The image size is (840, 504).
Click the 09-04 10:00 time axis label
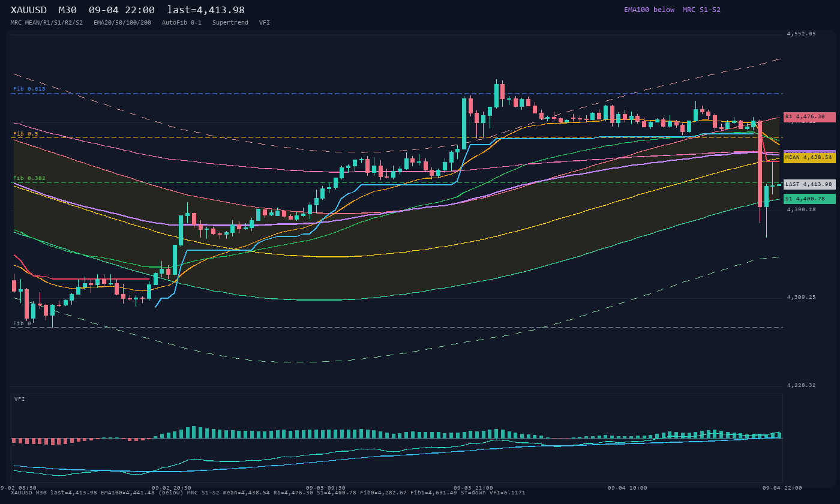coord(628,488)
